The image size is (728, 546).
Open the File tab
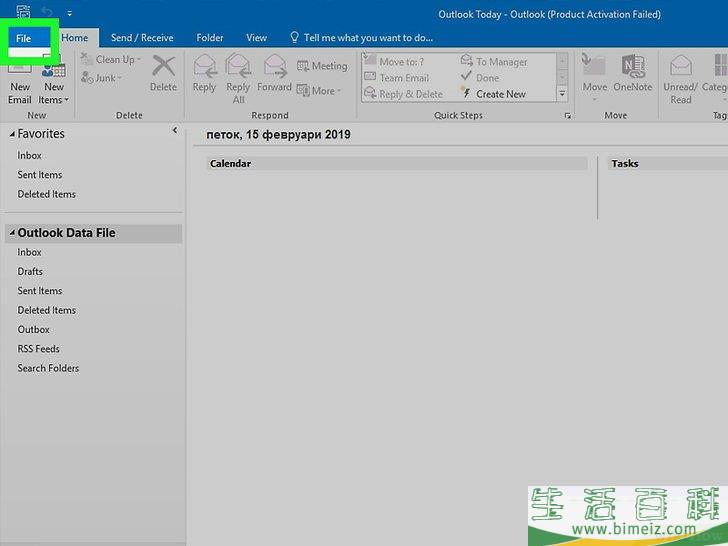click(24, 38)
